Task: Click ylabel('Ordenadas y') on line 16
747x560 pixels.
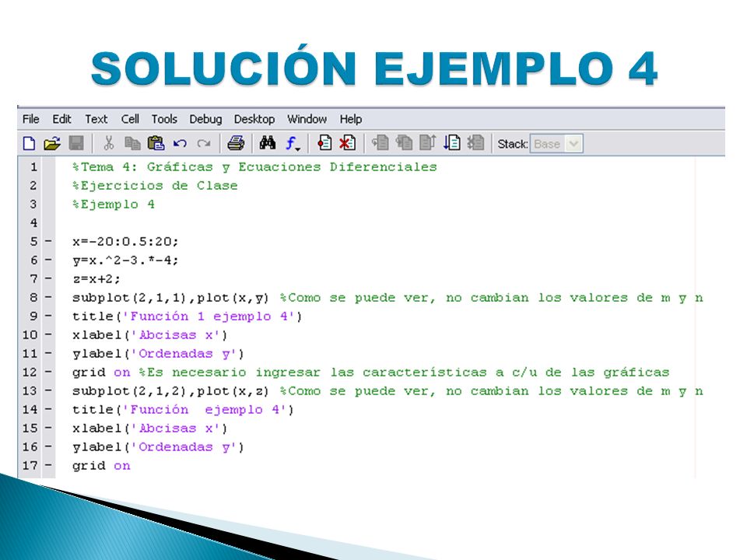Action: tap(158, 447)
